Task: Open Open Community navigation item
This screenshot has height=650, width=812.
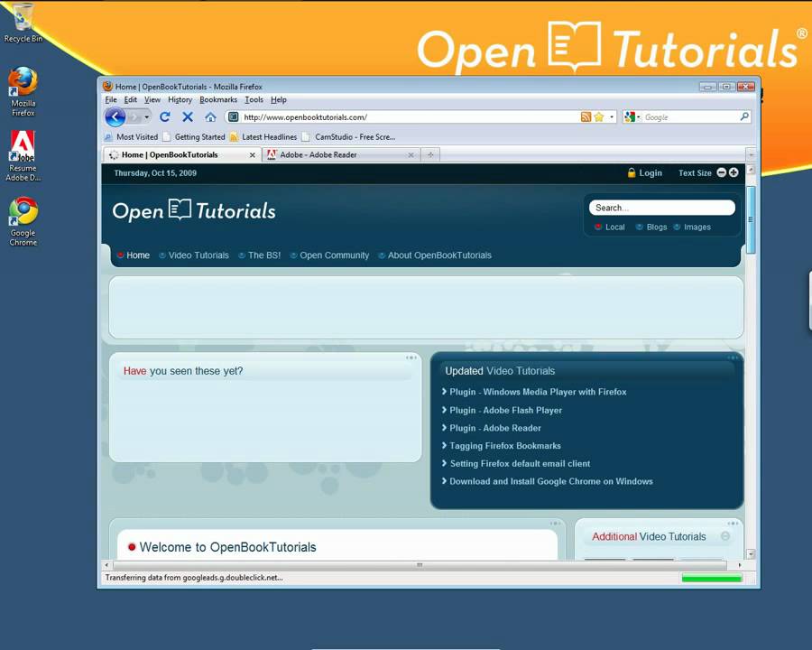Action: [329, 255]
